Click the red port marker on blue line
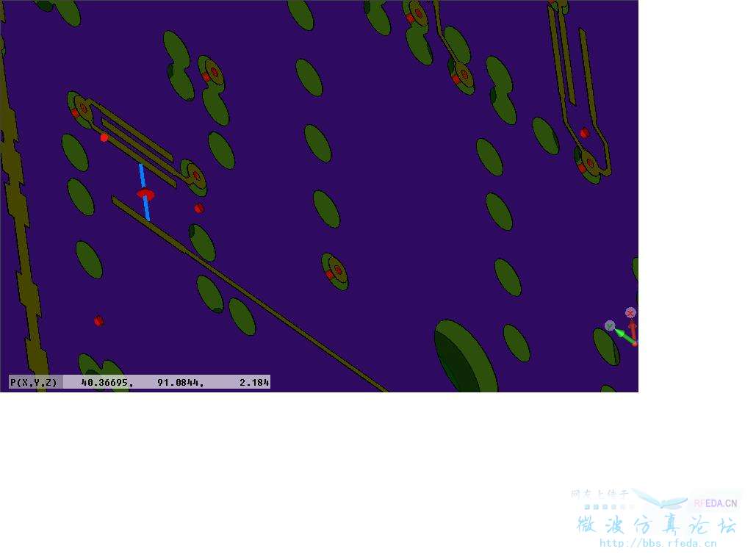756x554 pixels. pyautogui.click(x=145, y=194)
